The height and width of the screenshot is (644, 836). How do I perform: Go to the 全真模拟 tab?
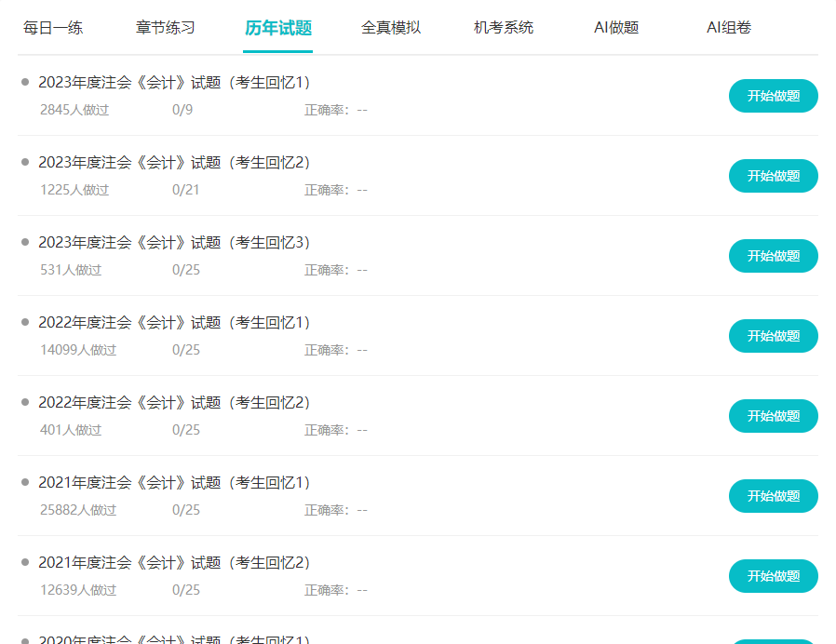pyautogui.click(x=391, y=28)
